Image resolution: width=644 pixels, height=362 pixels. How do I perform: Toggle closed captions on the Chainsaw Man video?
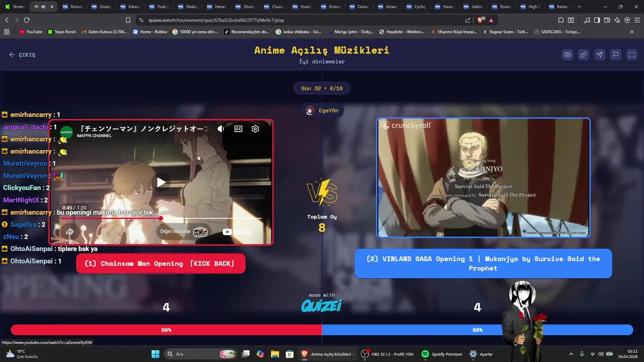[238, 129]
